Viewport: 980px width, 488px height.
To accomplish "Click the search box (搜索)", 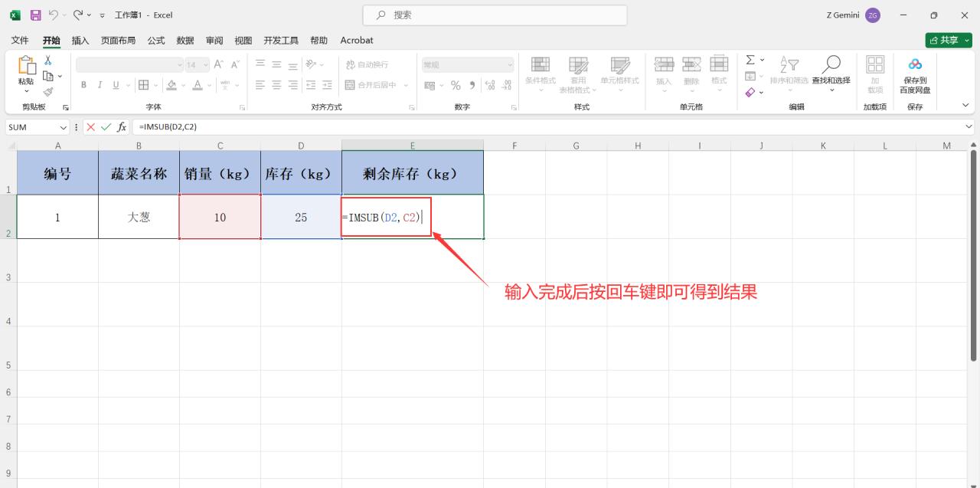I will 495,15.
